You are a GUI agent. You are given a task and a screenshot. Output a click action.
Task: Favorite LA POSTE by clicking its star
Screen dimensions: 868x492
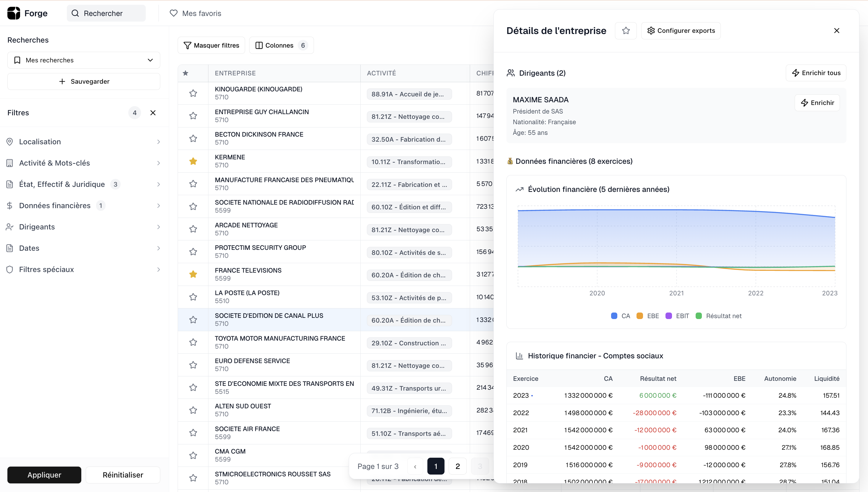pos(193,297)
